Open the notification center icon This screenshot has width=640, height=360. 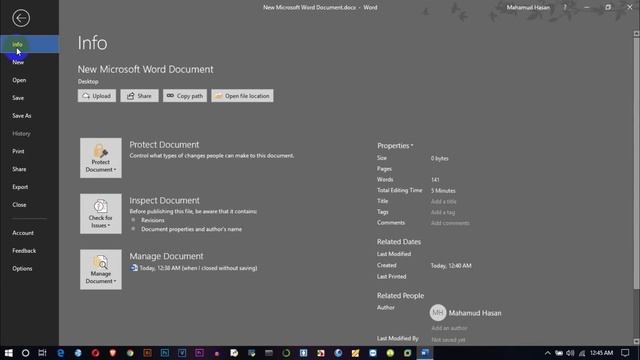[625, 353]
